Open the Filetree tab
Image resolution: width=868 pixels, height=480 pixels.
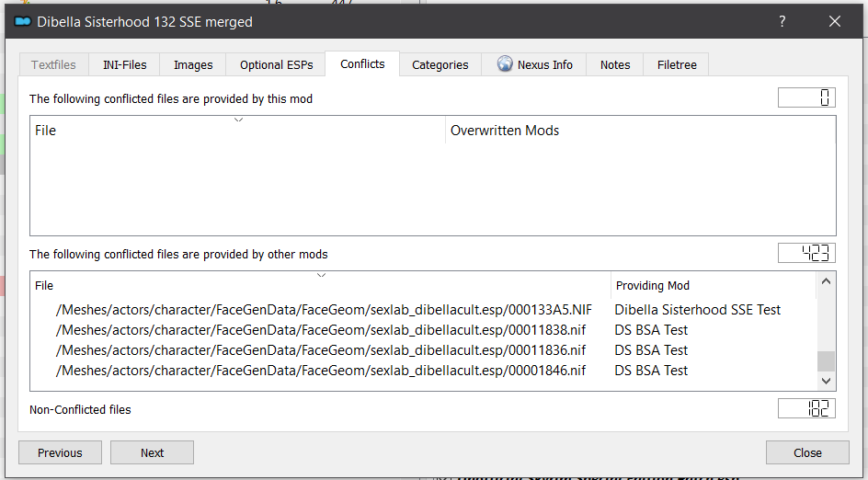pos(677,64)
